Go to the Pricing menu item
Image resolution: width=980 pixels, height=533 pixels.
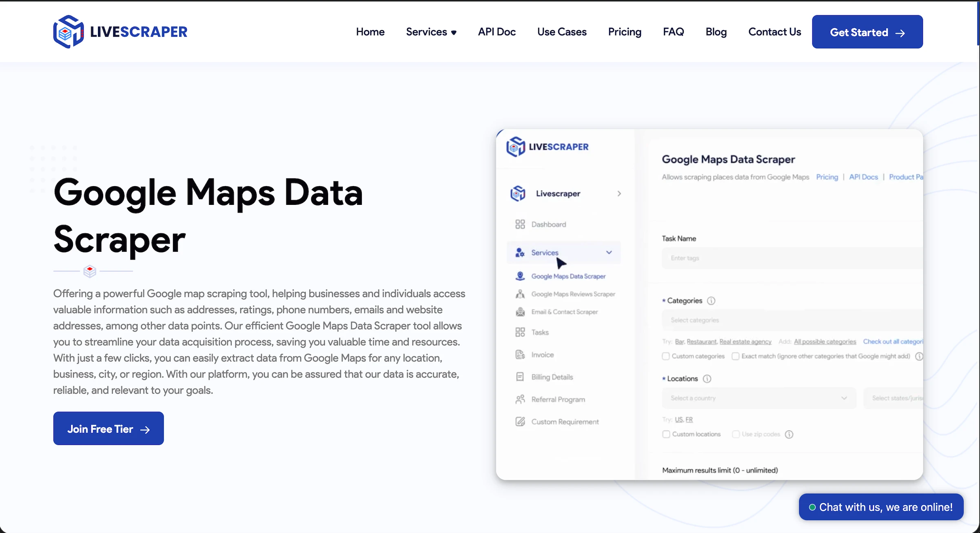pos(624,31)
